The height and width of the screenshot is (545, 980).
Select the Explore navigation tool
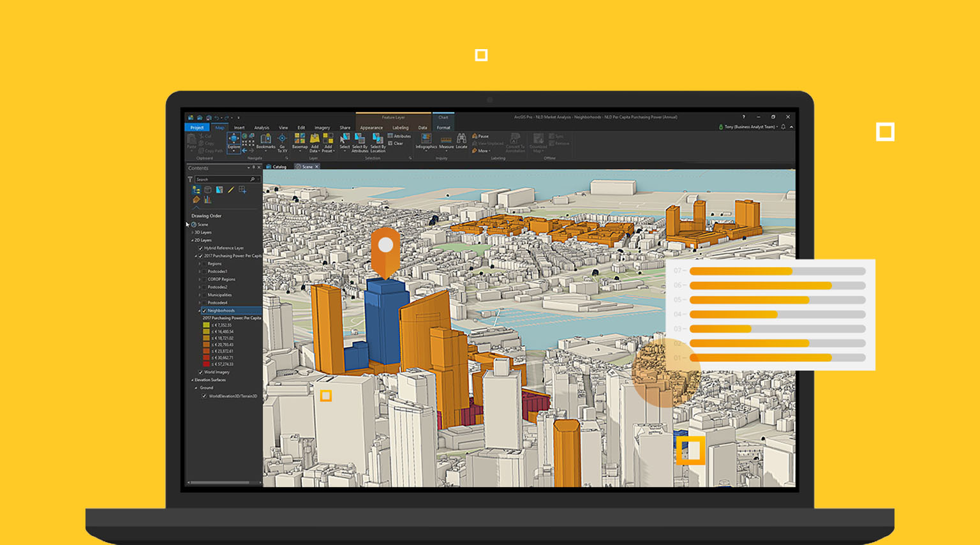(x=234, y=144)
